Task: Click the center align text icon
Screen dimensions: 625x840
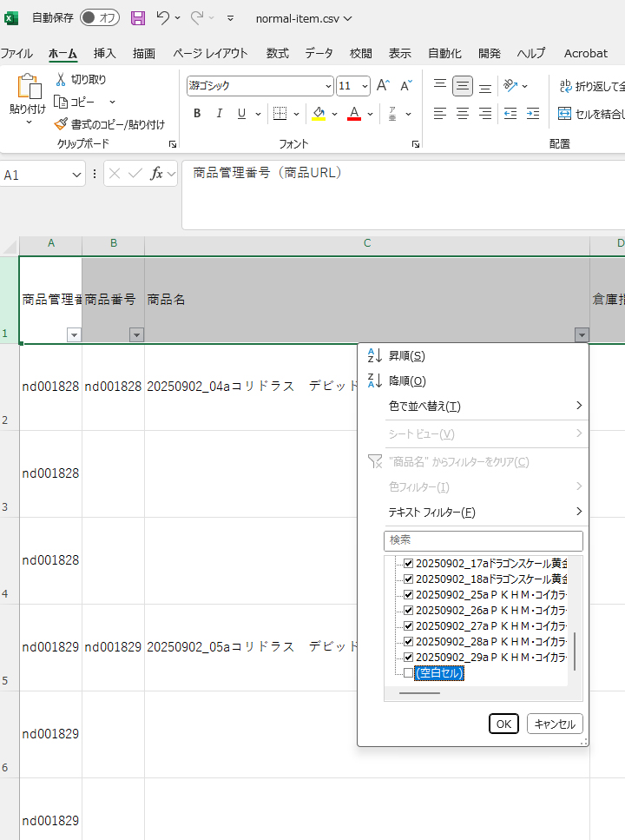Action: tap(463, 114)
